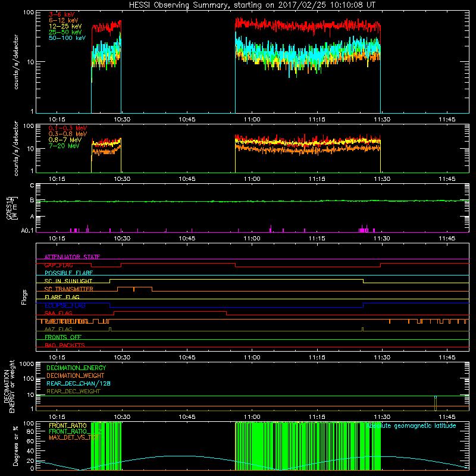
Task: Click the '10:15' tick under the Flags panel
Action: click(x=57, y=358)
